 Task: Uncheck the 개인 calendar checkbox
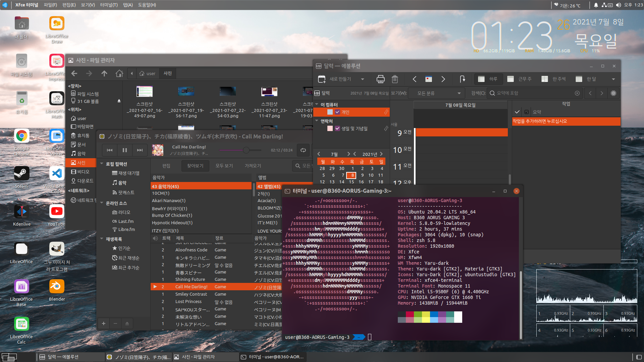[337, 112]
